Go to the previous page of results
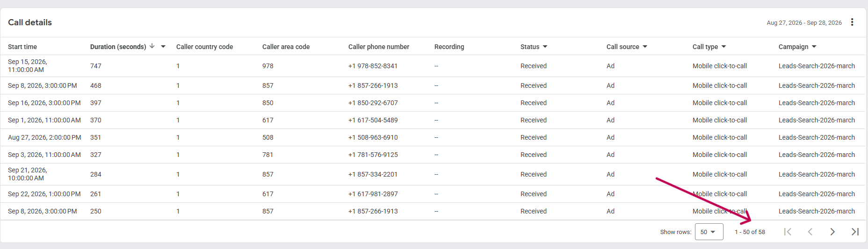 (x=810, y=232)
